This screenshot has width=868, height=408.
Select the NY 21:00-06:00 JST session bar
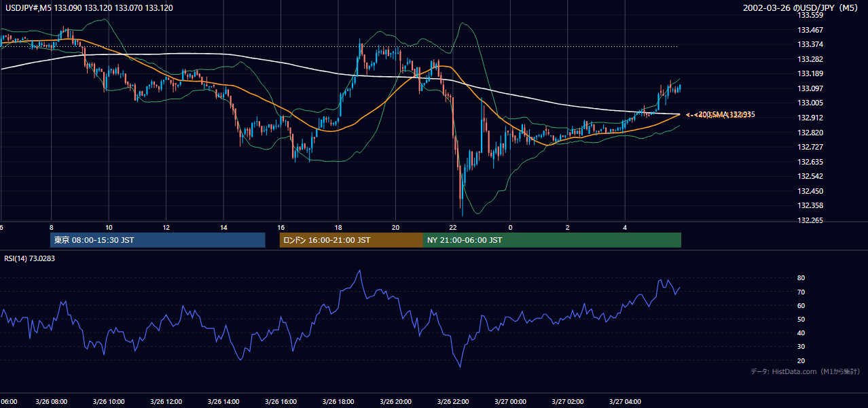[x=552, y=240]
